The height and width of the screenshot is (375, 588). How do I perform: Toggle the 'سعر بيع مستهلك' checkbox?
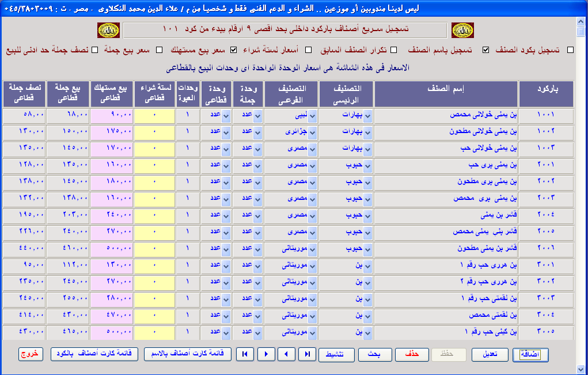tap(233, 50)
